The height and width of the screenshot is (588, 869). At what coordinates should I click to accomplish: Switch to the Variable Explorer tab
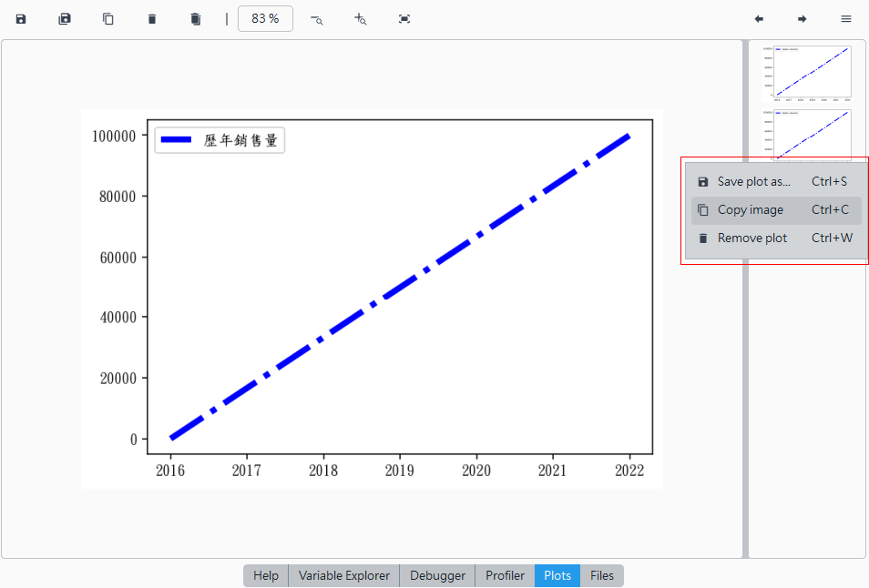click(x=344, y=576)
